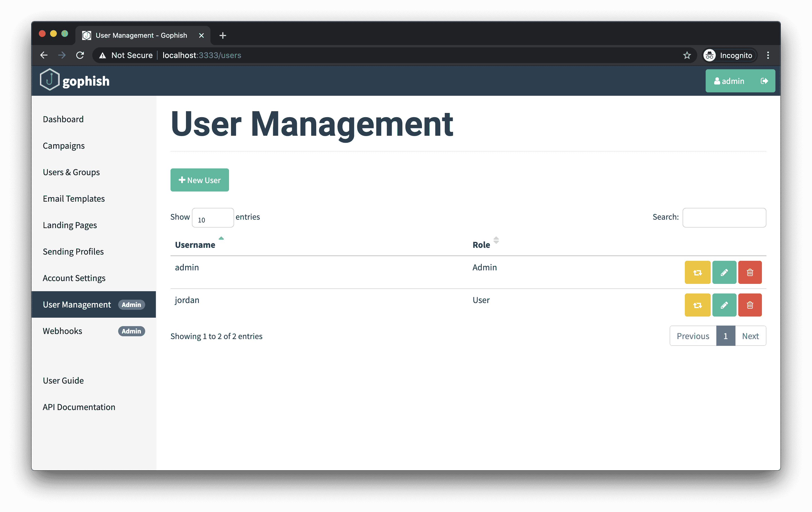
Task: Sort the table by Role column
Action: [481, 245]
